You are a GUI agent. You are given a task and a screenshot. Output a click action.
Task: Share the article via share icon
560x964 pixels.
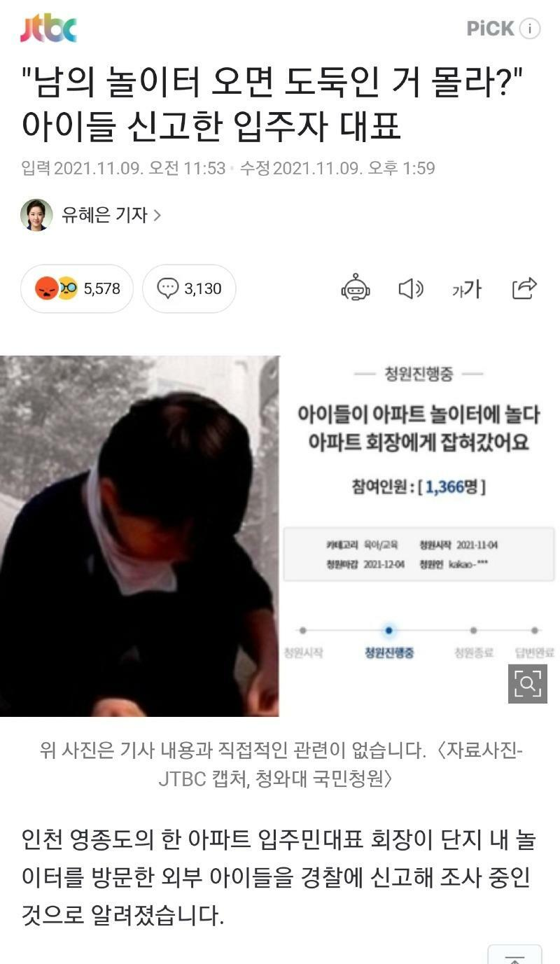pos(524,288)
